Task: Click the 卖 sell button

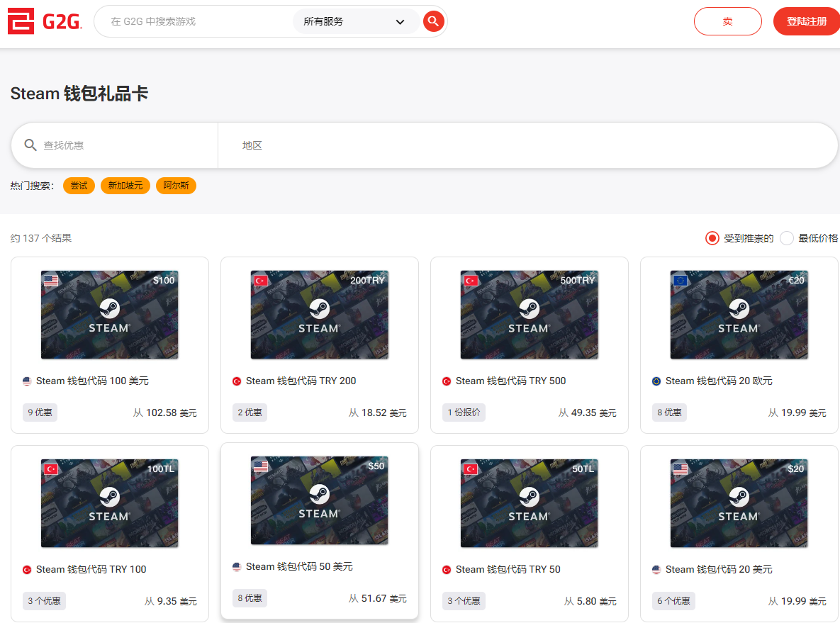Action: coord(727,21)
